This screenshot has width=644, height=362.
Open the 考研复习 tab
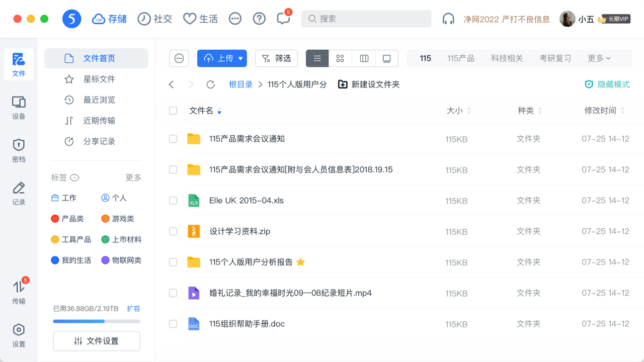555,58
